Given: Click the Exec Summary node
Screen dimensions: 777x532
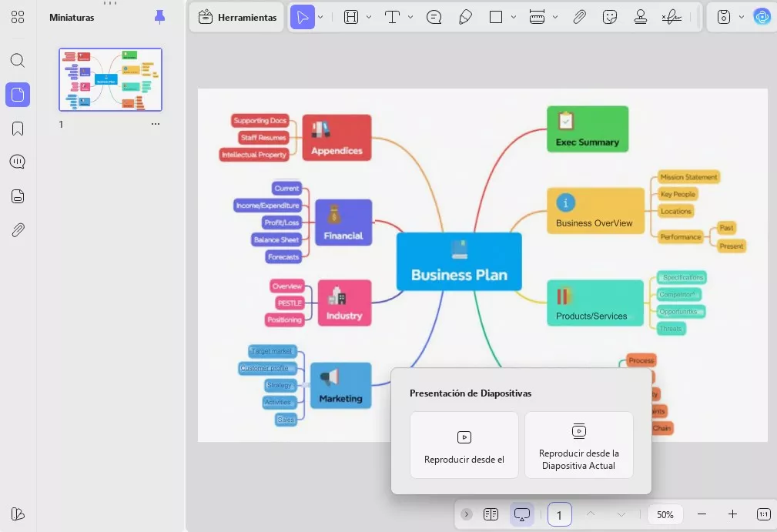Looking at the screenshot, I should [588, 129].
